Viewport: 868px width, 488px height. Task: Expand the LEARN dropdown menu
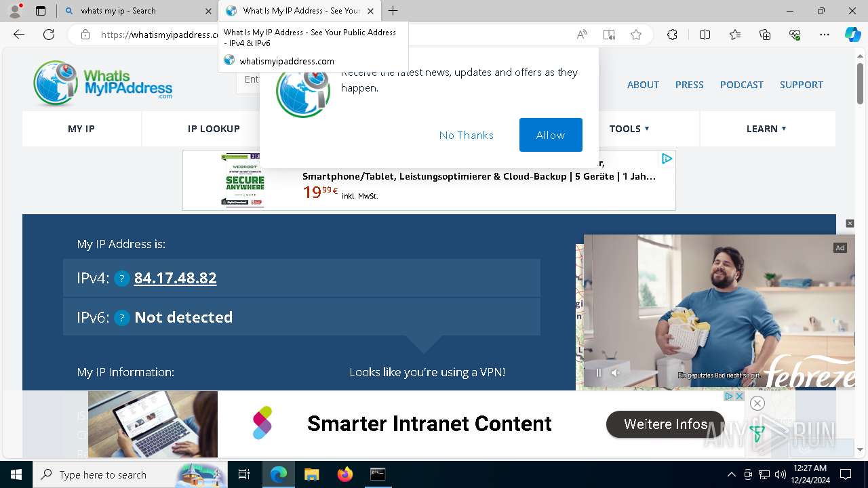766,129
